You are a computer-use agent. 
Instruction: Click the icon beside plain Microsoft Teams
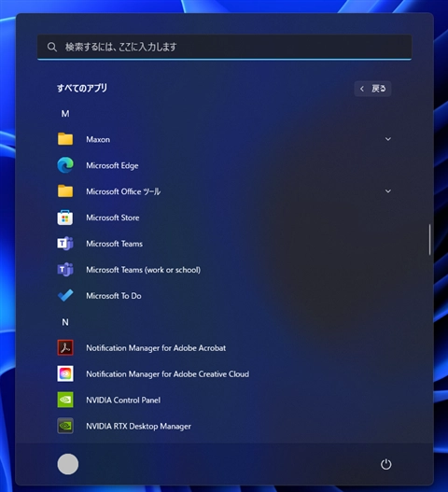pos(65,244)
